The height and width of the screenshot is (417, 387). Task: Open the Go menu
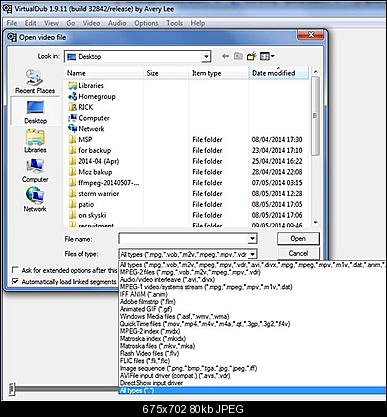(x=71, y=23)
